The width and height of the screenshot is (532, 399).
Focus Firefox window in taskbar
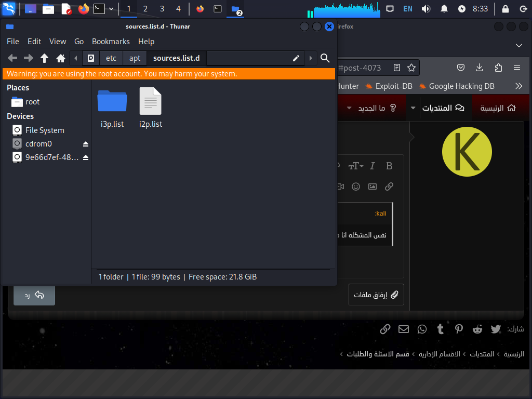tap(200, 9)
